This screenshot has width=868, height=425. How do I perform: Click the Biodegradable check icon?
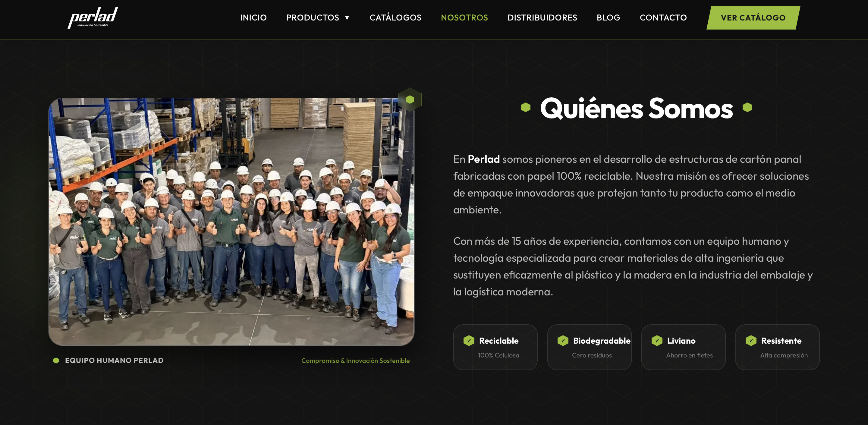tap(563, 341)
